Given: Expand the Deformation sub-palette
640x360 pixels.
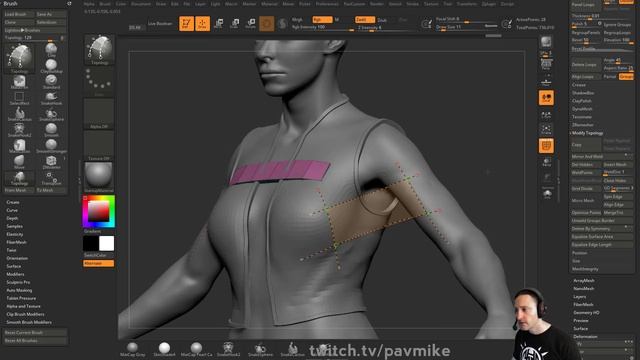Looking at the screenshot, I should point(585,337).
